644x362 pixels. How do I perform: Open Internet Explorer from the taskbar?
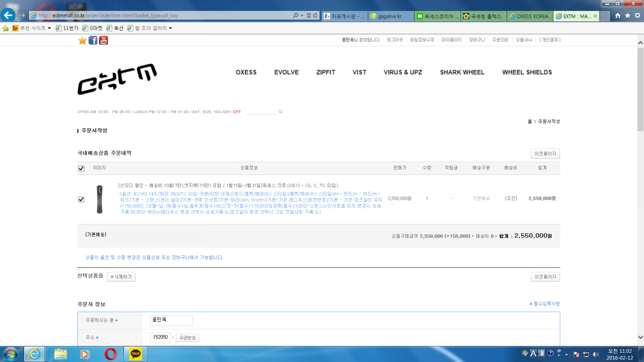pos(35,353)
